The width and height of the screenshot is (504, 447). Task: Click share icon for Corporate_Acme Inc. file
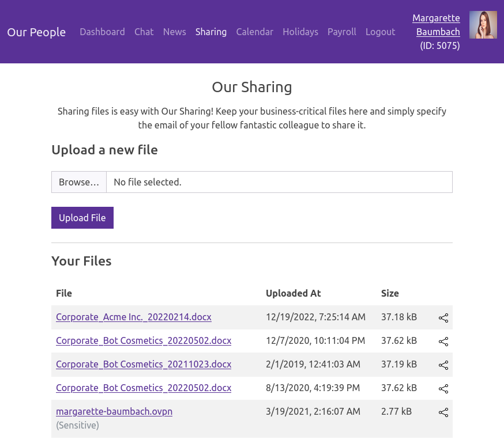click(443, 318)
